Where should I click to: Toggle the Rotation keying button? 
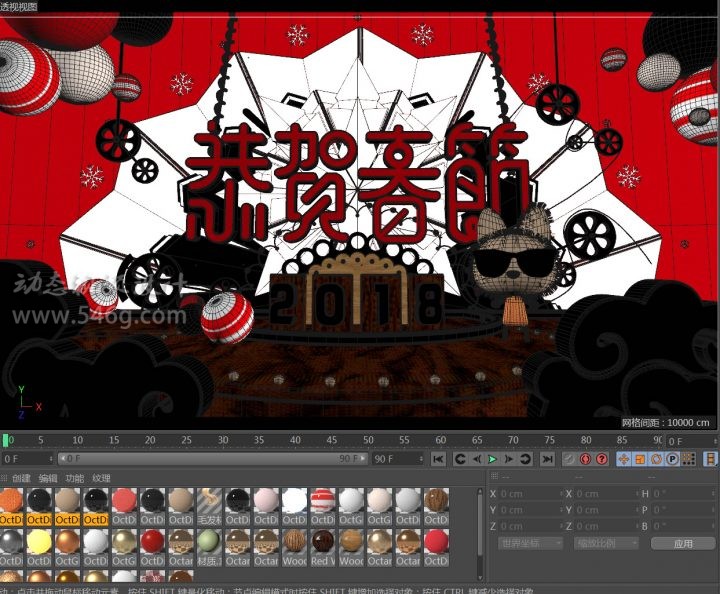coord(656,459)
